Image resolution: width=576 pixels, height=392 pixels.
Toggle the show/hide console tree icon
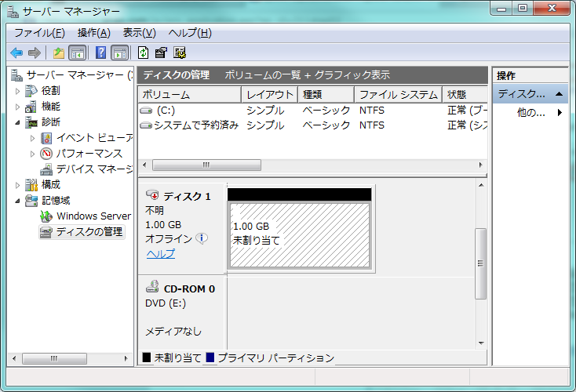pos(77,53)
